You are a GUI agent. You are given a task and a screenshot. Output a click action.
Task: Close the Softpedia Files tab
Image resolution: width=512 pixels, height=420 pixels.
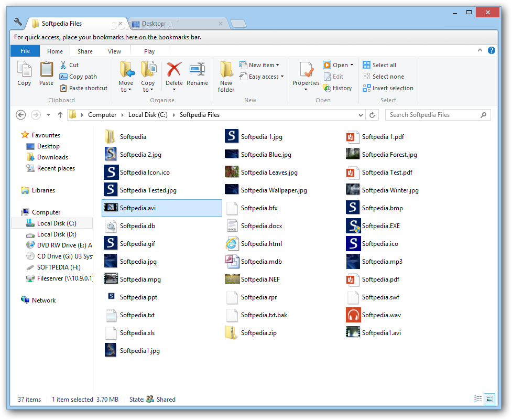pos(120,24)
